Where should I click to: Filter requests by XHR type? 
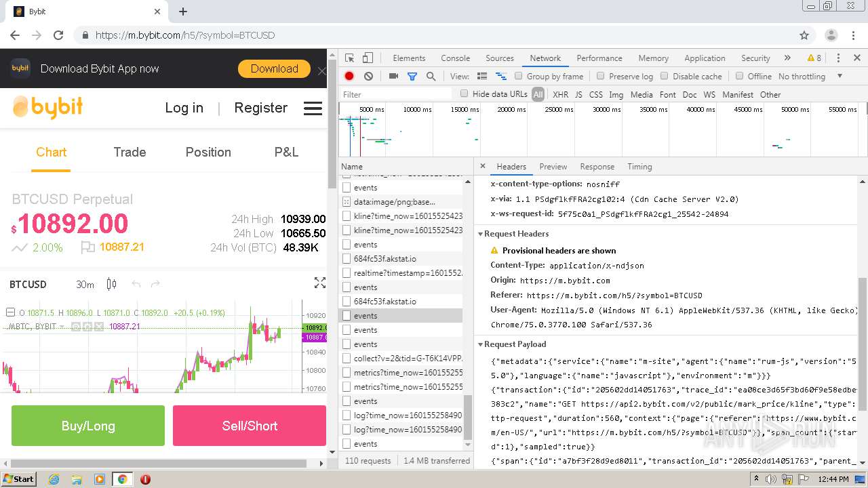[x=561, y=95]
